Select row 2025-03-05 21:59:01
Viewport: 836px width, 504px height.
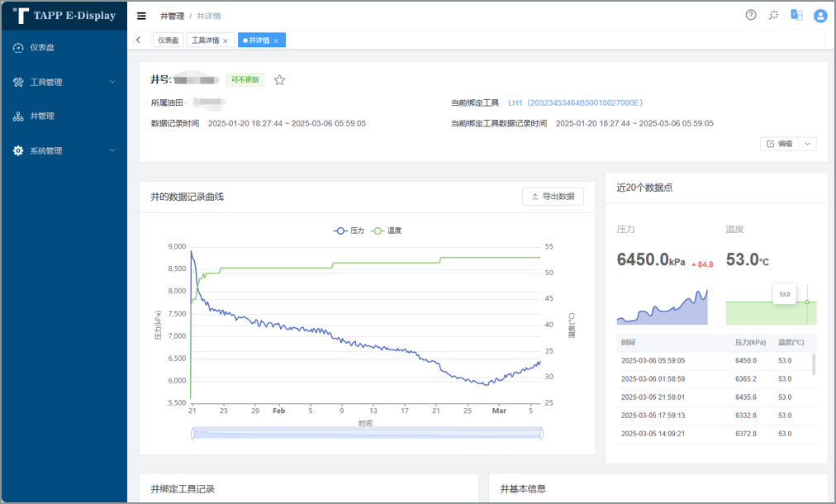[x=716, y=397]
